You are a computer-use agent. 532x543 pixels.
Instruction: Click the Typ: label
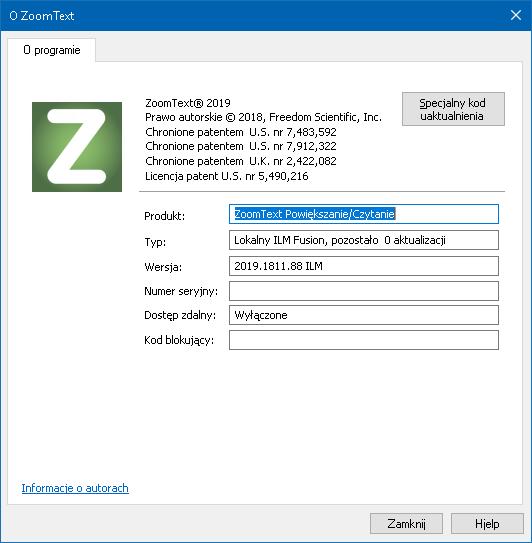point(155,242)
